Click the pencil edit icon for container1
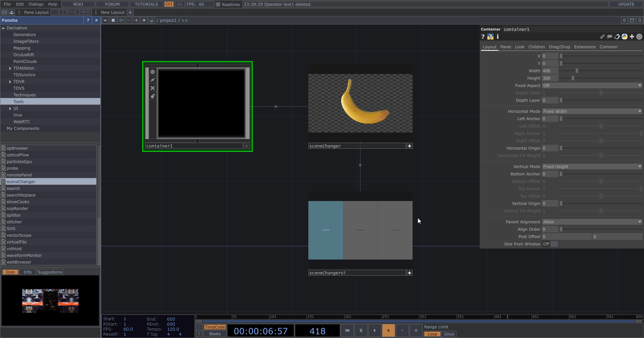Image resolution: width=644 pixels, height=338 pixels. (602, 37)
